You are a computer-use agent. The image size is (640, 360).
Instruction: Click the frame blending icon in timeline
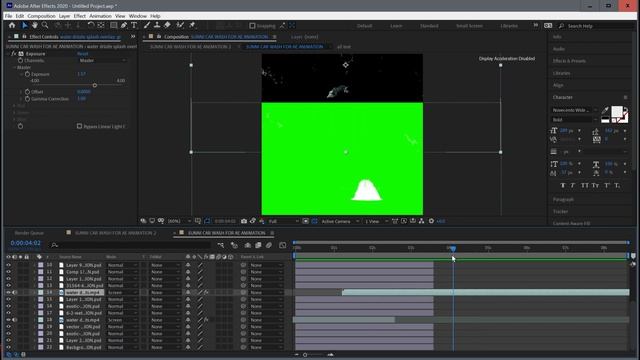[258, 245]
